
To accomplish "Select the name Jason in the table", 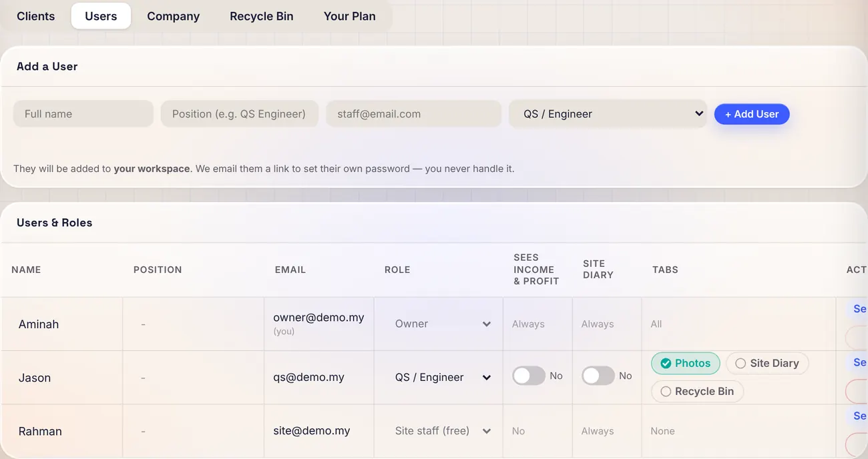I will tap(35, 378).
